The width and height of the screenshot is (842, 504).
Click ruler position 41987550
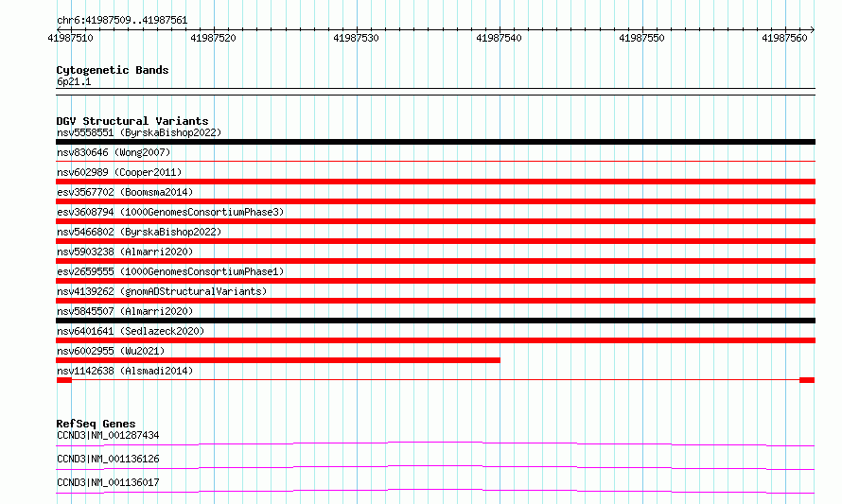[641, 38]
